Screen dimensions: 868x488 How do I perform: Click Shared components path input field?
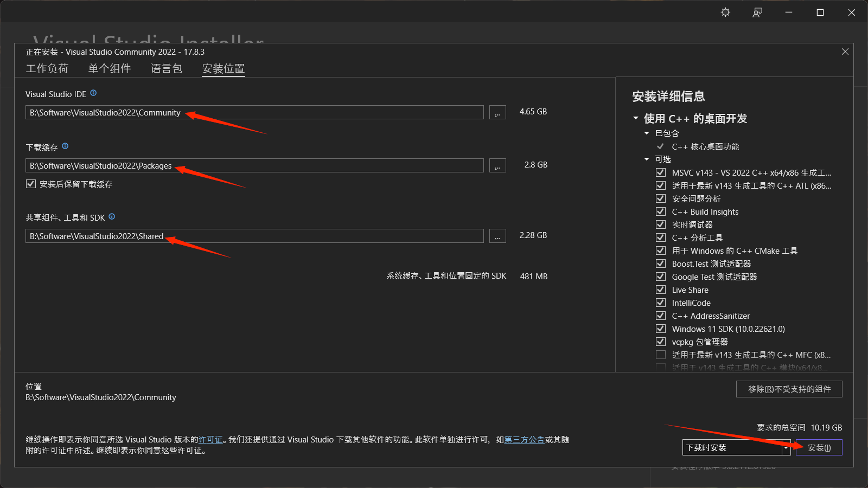pyautogui.click(x=254, y=236)
